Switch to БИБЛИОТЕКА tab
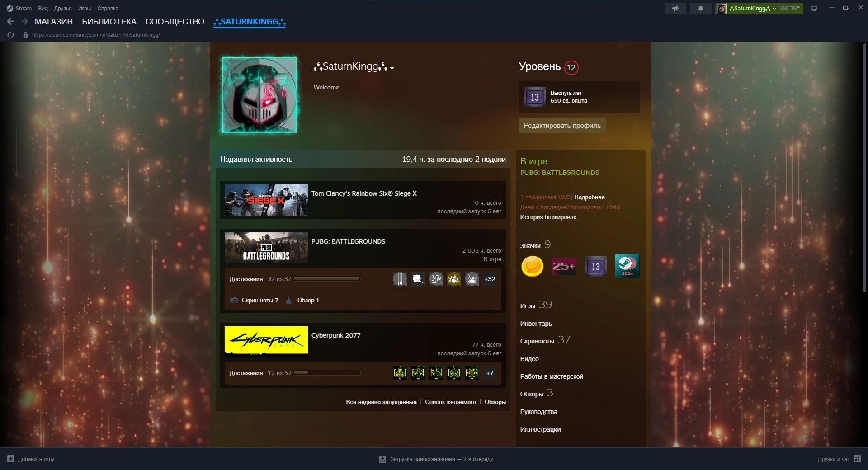This screenshot has width=868, height=470. 109,22
